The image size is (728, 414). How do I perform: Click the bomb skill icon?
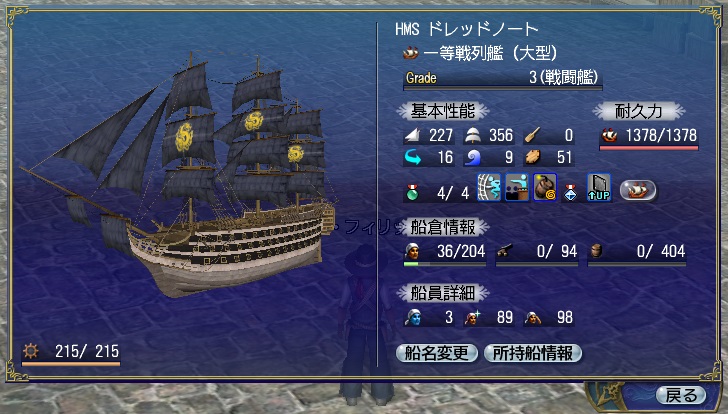[545, 188]
